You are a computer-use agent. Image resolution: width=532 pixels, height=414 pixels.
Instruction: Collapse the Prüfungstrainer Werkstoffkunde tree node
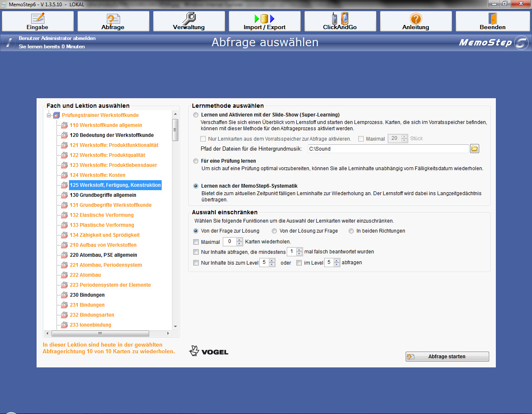(x=49, y=115)
